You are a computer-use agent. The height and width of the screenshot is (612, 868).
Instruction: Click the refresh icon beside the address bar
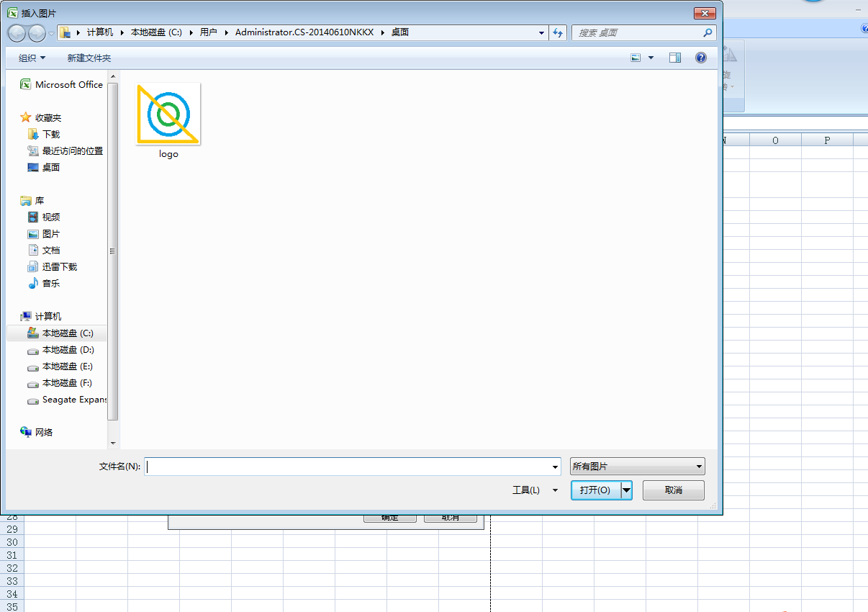tap(558, 32)
